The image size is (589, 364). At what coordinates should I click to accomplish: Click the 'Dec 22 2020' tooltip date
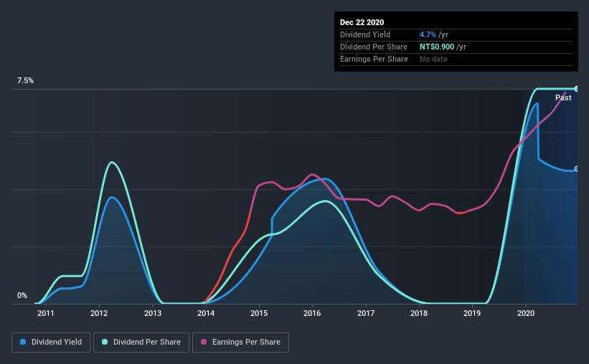point(362,22)
